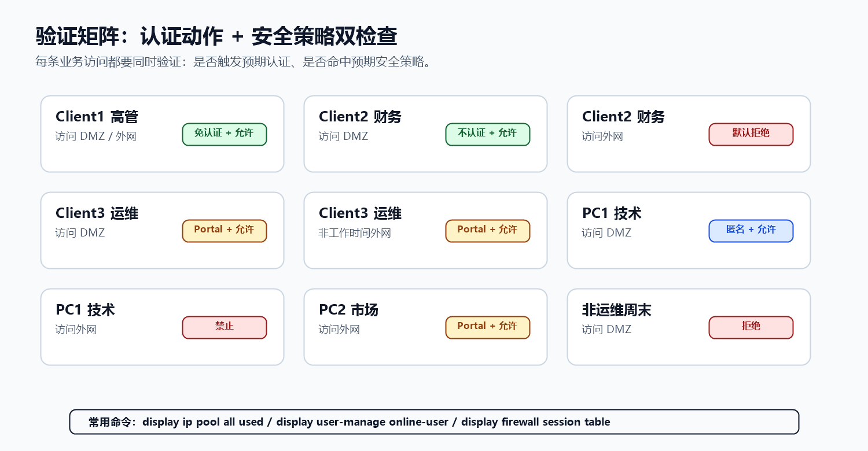Select the 不认证 + 允许 badge for Client2 财务
868x451 pixels.
(488, 134)
